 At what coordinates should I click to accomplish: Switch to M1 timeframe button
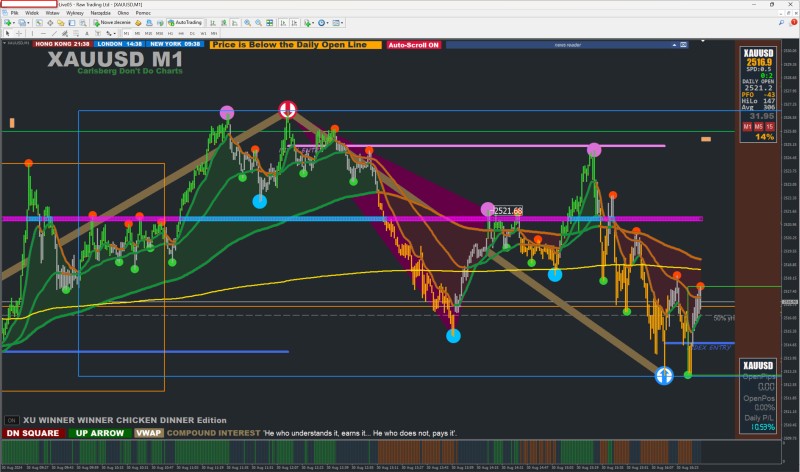pos(127,33)
